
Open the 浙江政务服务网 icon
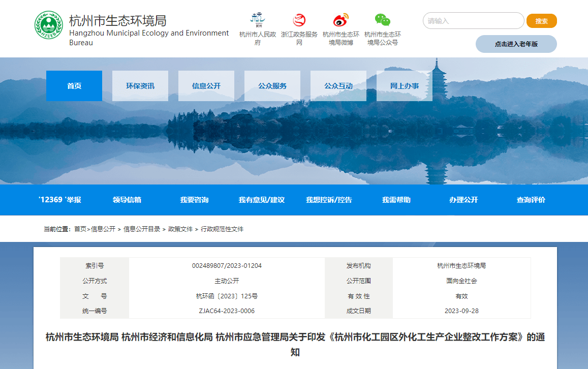299,20
